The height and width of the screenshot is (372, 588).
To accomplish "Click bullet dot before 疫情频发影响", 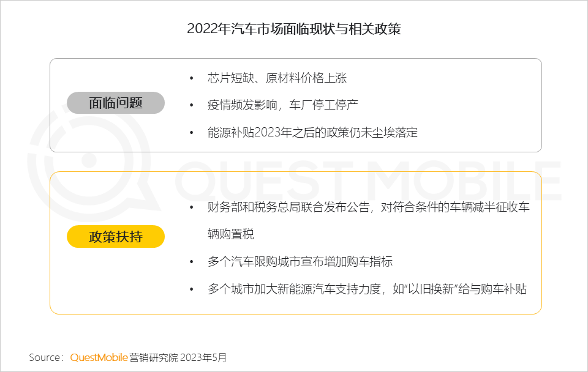I will click(x=192, y=105).
